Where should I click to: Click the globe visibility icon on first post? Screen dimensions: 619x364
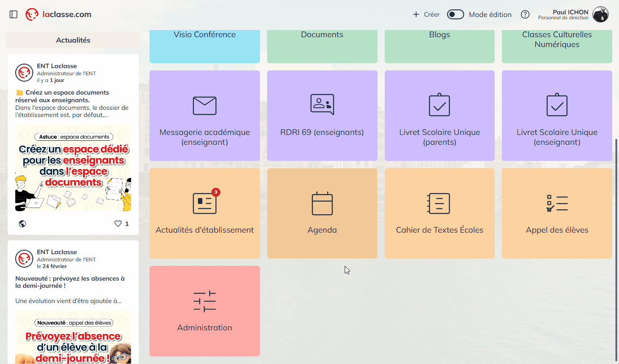tap(22, 223)
